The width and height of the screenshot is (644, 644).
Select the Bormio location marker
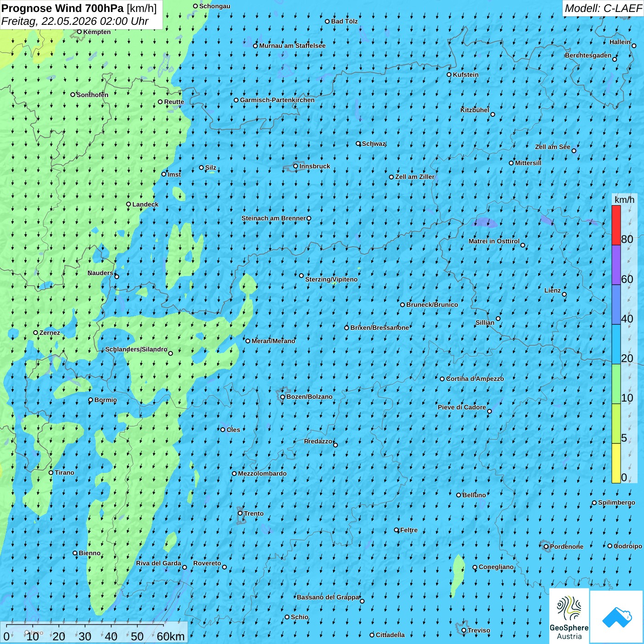pyautogui.click(x=91, y=400)
